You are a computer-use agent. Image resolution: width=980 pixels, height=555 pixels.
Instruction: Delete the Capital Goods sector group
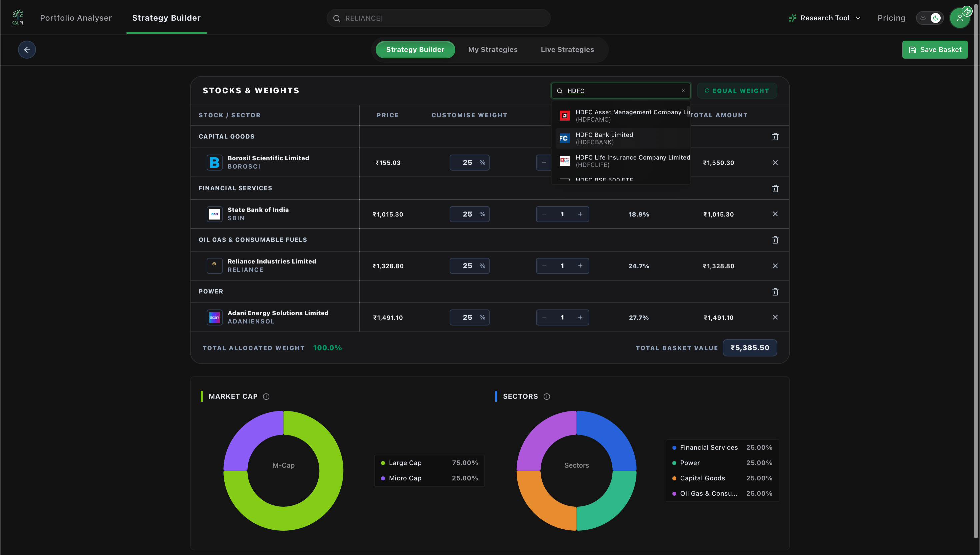pos(775,137)
